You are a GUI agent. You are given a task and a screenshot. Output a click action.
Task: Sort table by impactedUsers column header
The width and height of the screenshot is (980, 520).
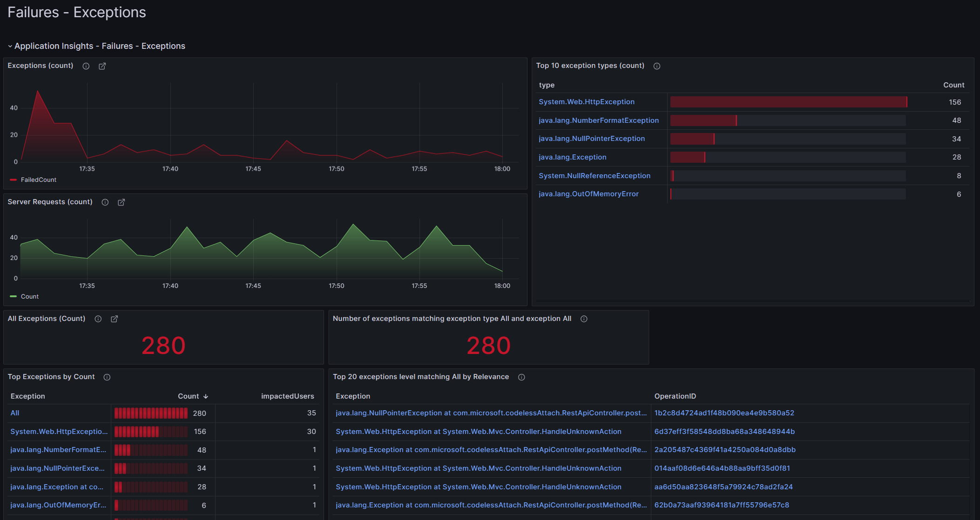pyautogui.click(x=287, y=396)
